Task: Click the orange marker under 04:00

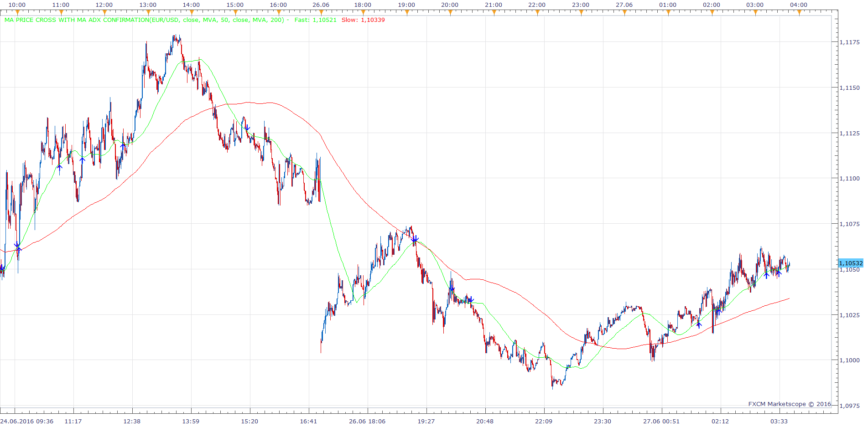Action: [799, 12]
